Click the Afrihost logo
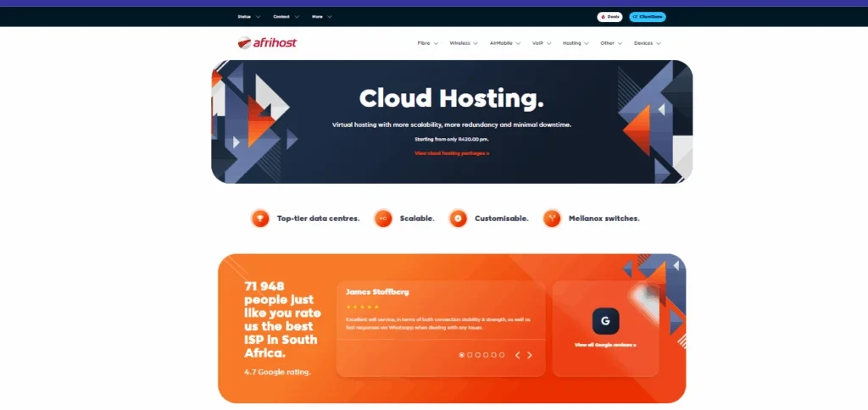868x410 pixels. (x=267, y=42)
